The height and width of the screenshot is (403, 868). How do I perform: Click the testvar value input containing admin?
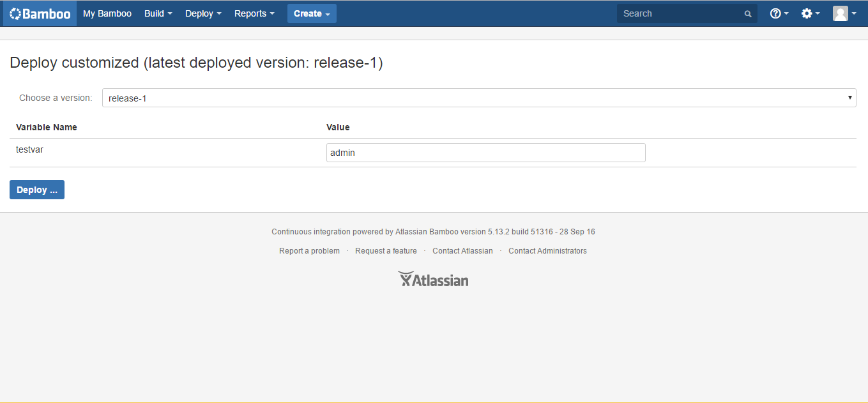click(x=485, y=152)
